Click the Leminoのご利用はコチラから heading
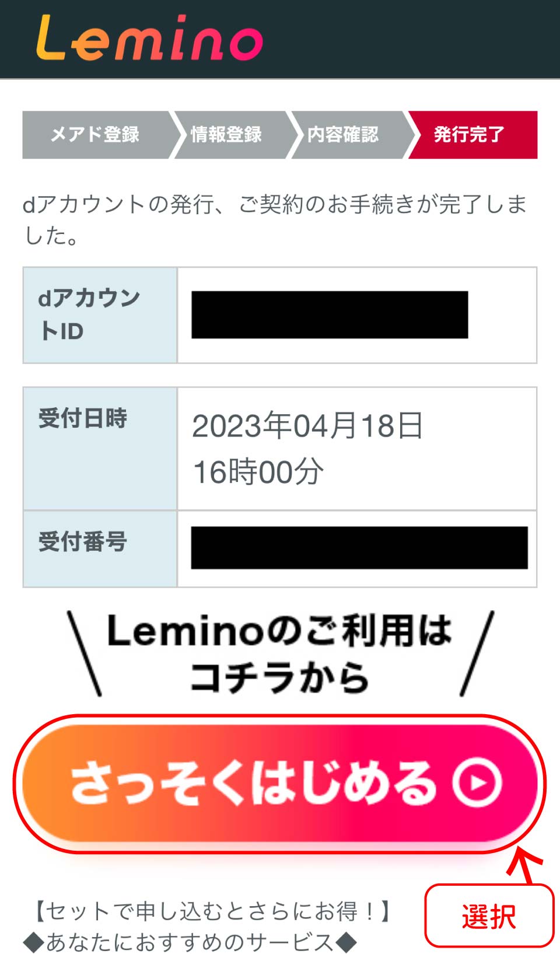Viewport: 560px width, 954px height. click(x=280, y=654)
